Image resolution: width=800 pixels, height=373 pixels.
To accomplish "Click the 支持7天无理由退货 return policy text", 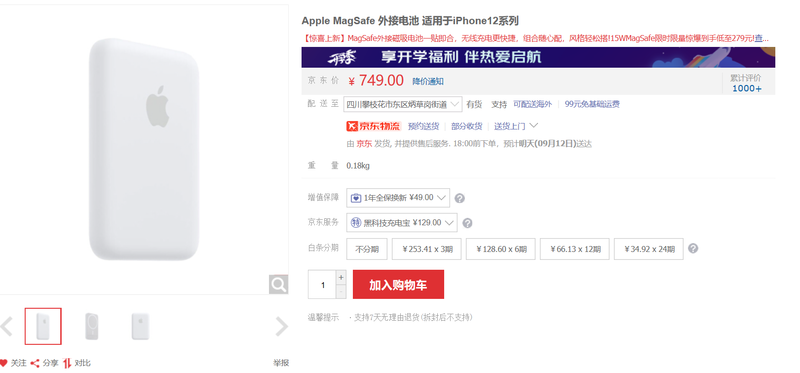I will [x=413, y=317].
